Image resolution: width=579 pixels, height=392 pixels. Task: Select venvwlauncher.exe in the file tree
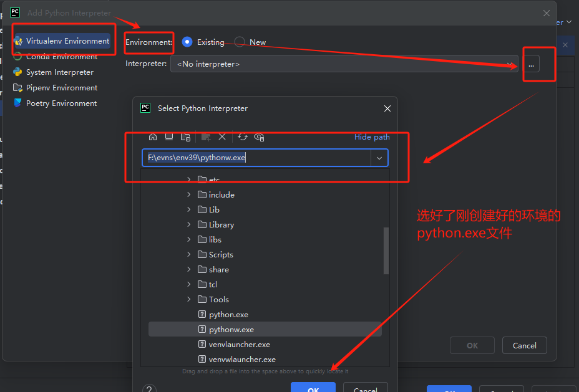pos(265,359)
